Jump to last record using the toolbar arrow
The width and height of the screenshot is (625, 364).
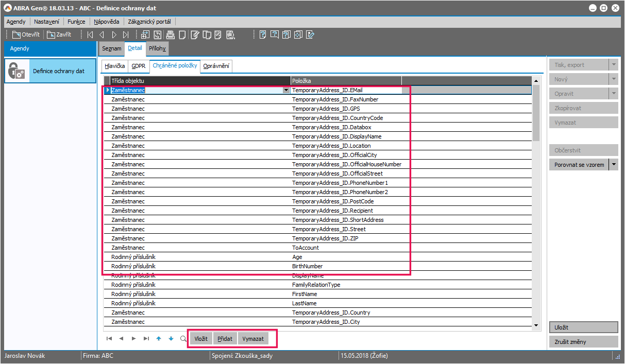click(126, 35)
